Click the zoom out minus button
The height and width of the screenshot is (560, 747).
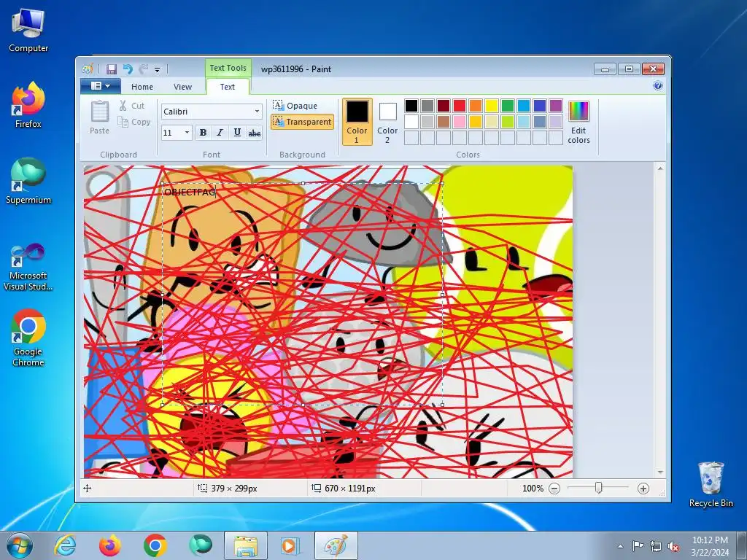554,488
